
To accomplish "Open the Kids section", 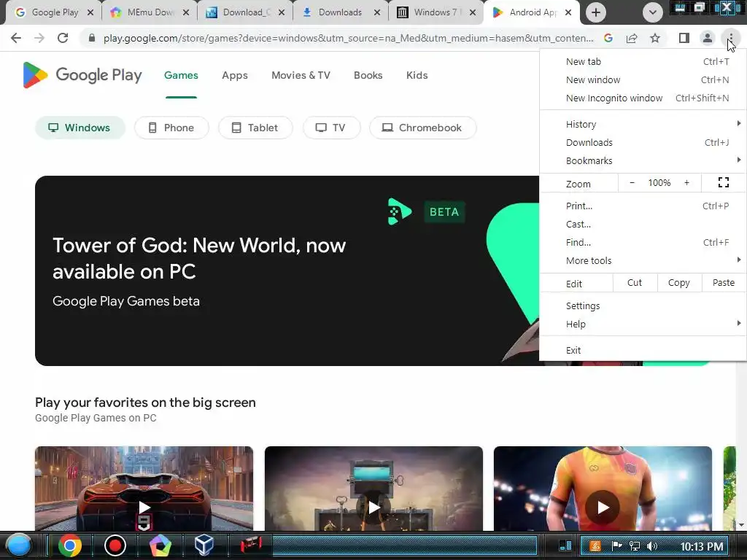I will coord(417,75).
